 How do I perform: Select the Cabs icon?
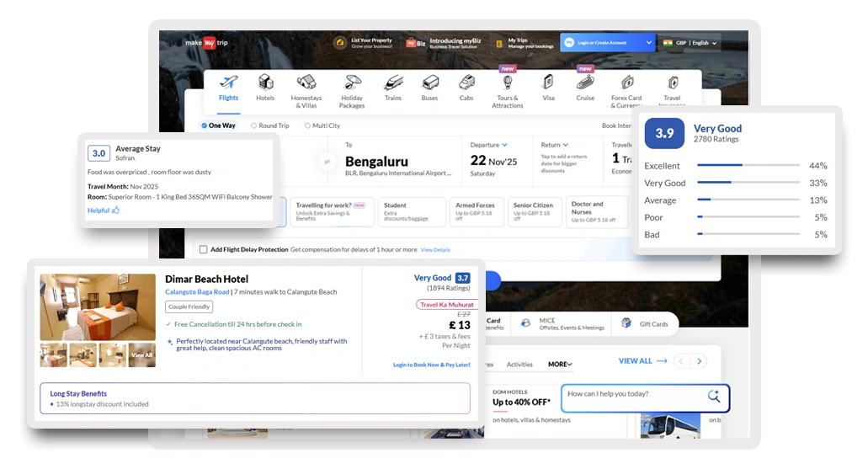point(466,83)
